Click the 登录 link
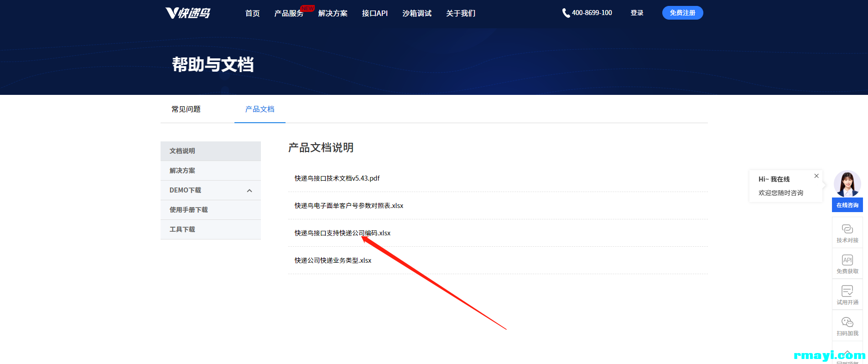The image size is (868, 364). coord(637,13)
